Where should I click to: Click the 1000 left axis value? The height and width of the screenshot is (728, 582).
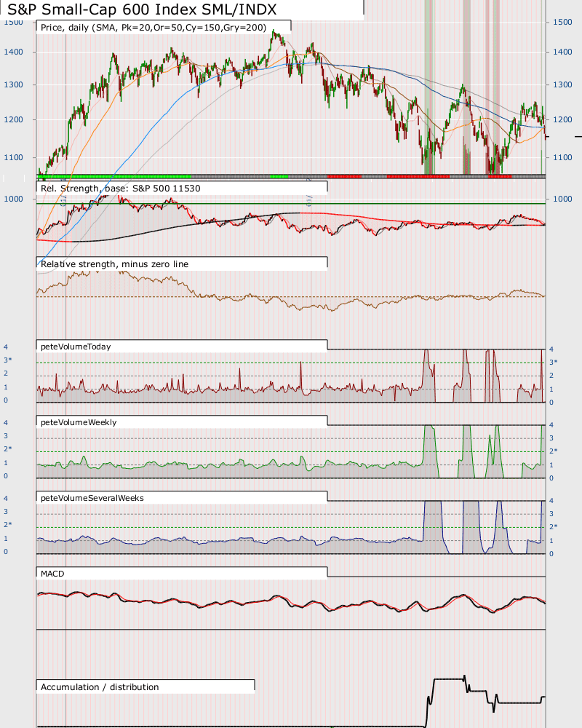pyautogui.click(x=14, y=199)
